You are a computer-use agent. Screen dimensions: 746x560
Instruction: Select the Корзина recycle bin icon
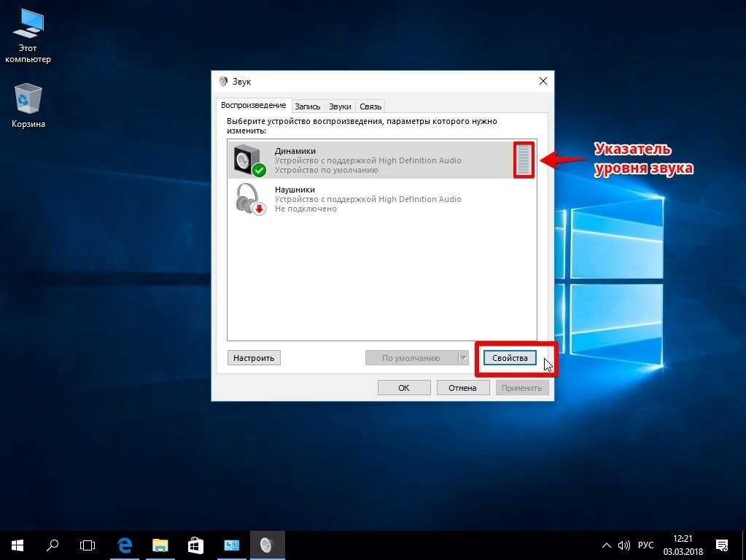pyautogui.click(x=28, y=105)
